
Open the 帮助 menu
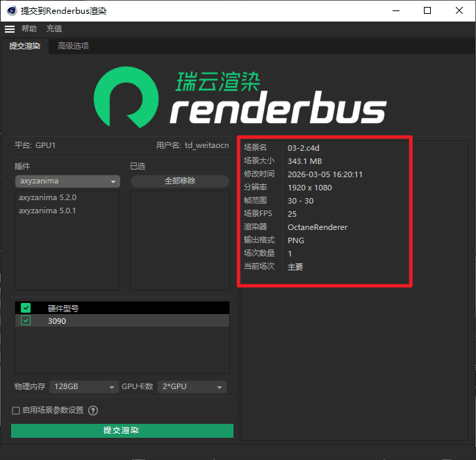(x=29, y=28)
